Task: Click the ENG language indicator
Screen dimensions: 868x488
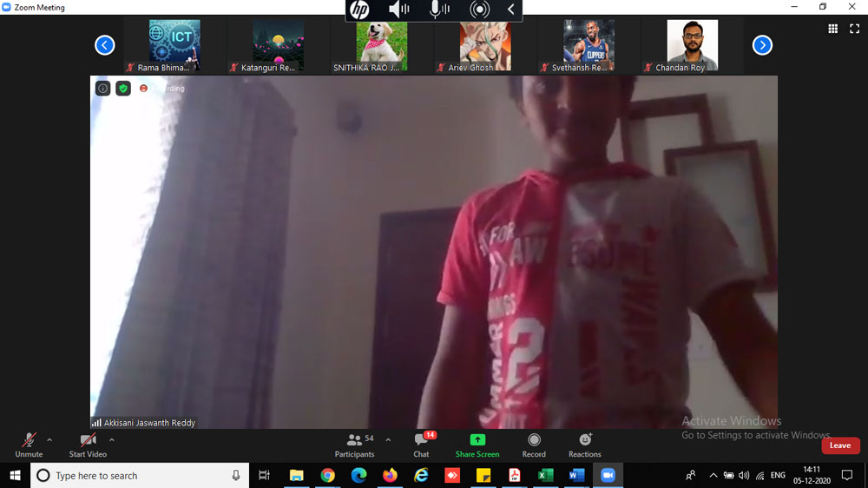Action: tap(778, 475)
